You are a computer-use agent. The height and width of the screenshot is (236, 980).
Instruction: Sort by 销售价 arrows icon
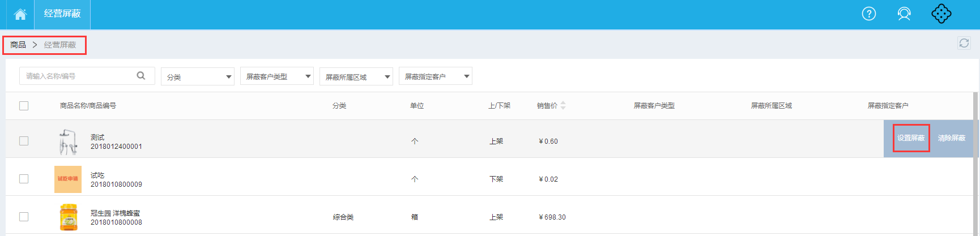pos(563,105)
